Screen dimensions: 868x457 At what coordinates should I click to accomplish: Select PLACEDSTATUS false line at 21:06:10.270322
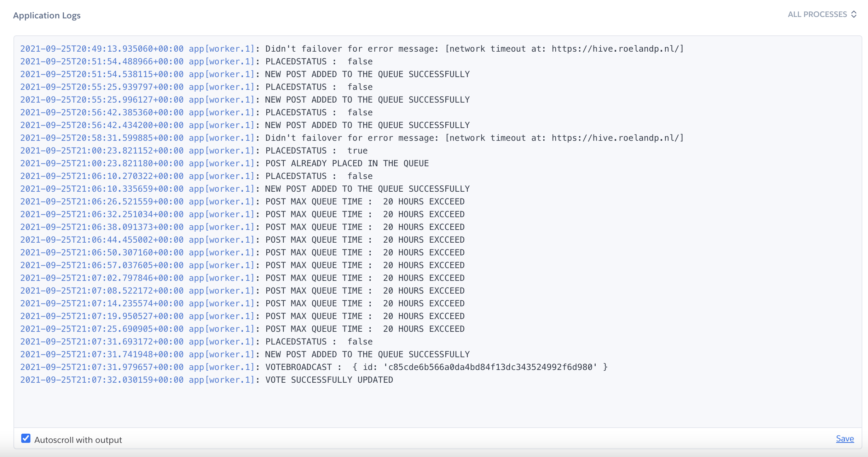[196, 176]
